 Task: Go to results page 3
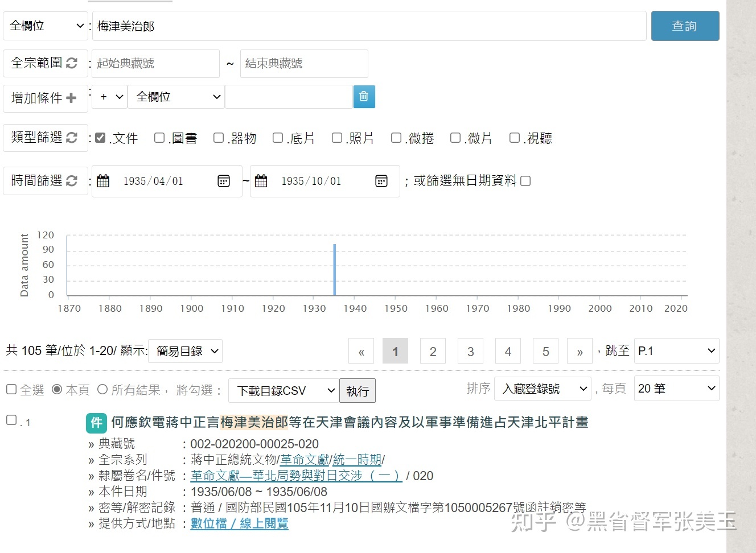tap(470, 352)
